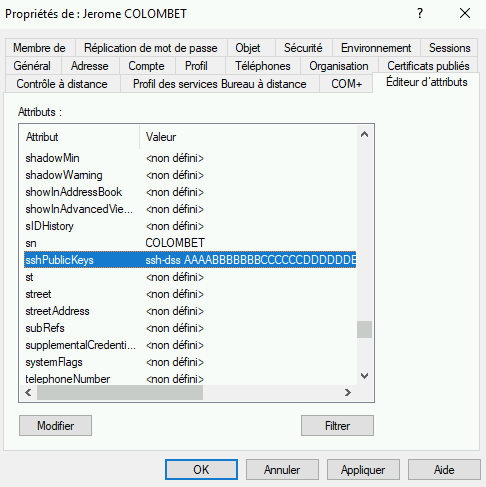Click the attribute list scroll up arrow

[x=364, y=134]
